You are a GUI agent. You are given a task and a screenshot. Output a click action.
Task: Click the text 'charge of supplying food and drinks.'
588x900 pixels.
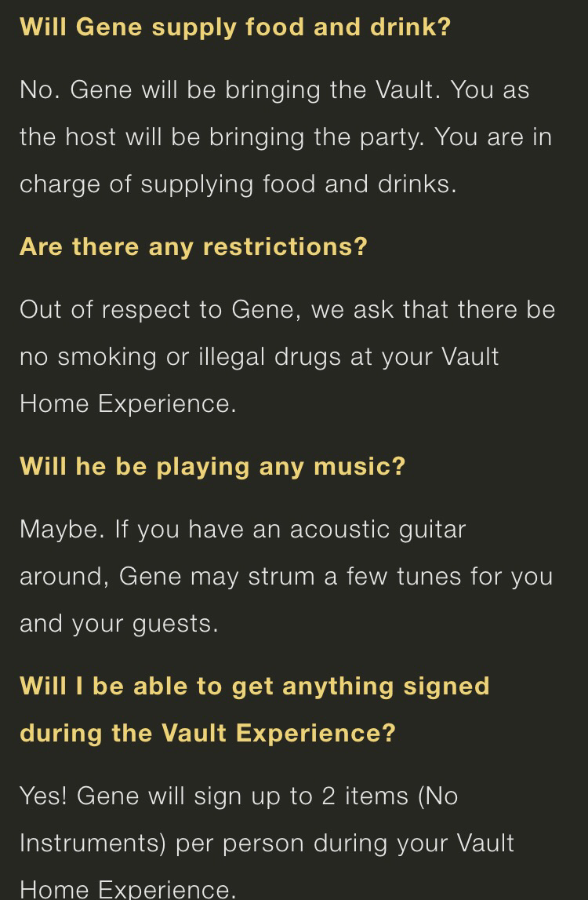point(238,184)
